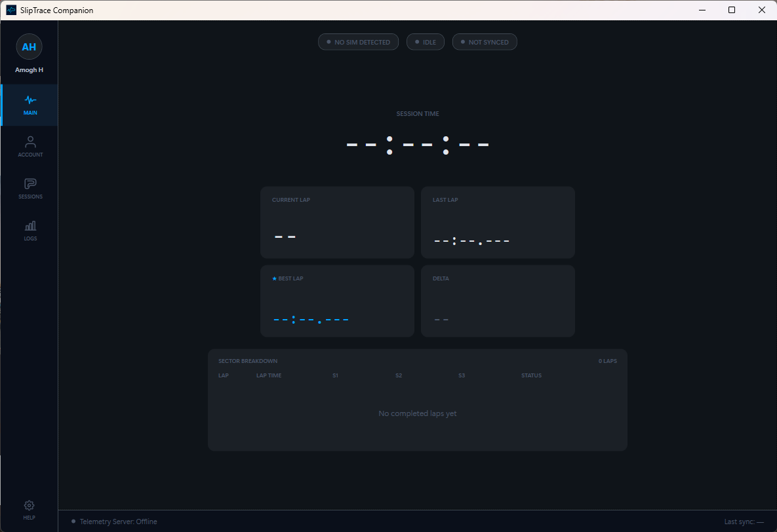
Task: Open the Sessions page icon
Action: pyautogui.click(x=30, y=183)
